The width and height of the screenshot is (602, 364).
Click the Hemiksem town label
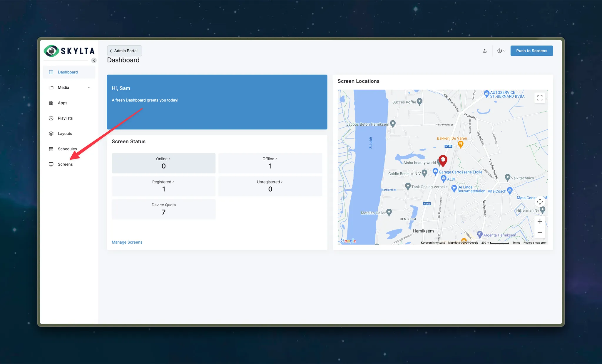tap(423, 231)
